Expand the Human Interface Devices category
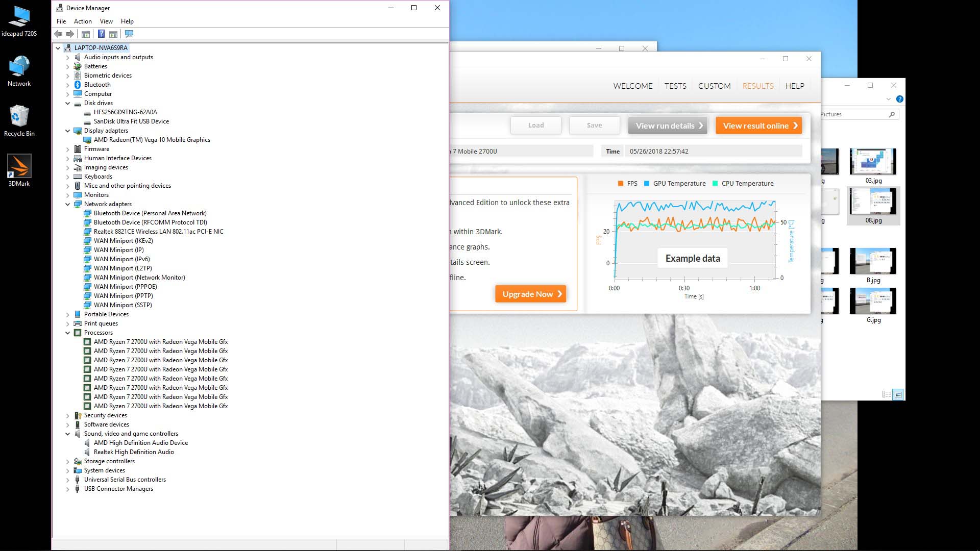This screenshot has height=551, width=980. coord(67,158)
